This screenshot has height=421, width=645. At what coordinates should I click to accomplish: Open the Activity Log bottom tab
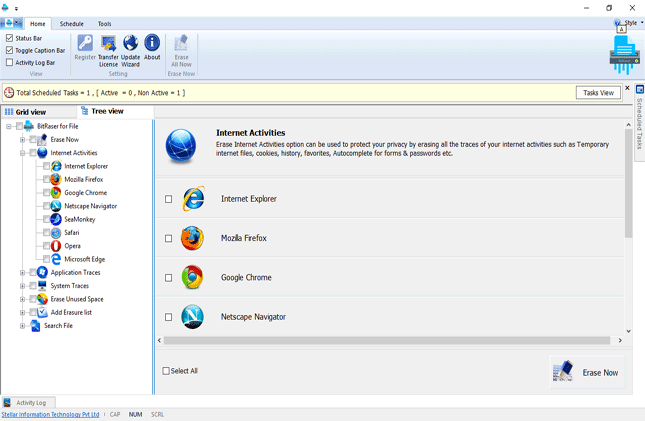pos(27,402)
